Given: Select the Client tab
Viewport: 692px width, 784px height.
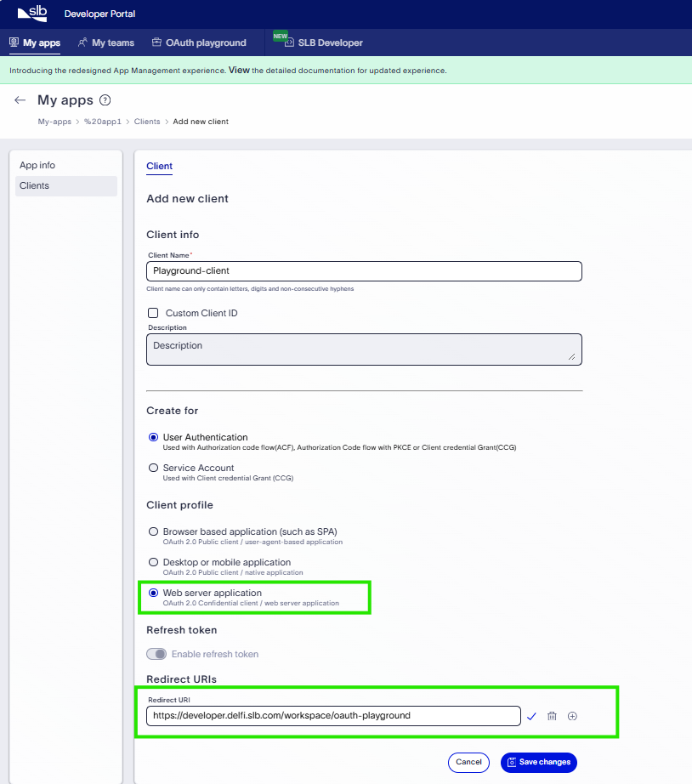Looking at the screenshot, I should click(160, 166).
